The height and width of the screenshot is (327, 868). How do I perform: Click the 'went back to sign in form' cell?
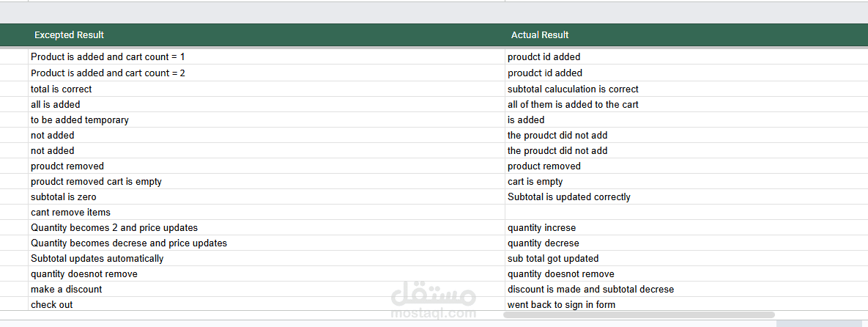561,304
